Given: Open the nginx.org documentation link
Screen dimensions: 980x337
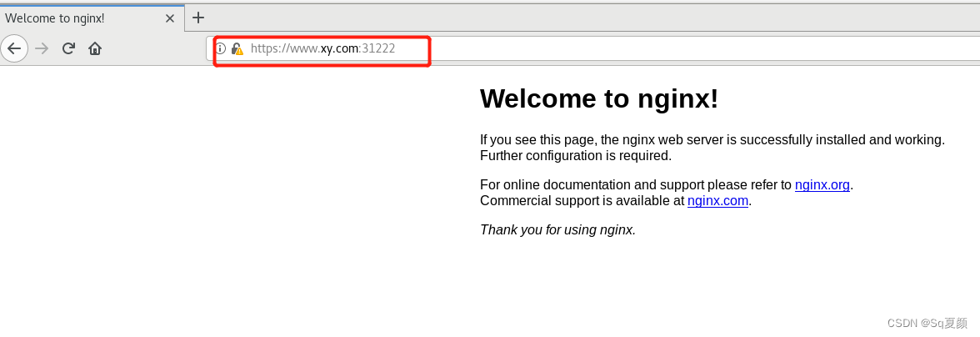Looking at the screenshot, I should [822, 185].
